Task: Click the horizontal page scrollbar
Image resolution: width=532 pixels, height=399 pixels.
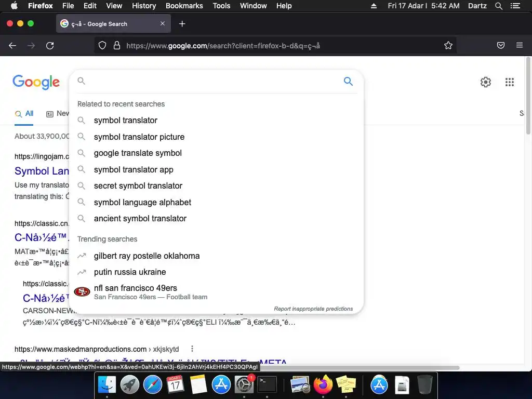Action: pyautogui.click(x=358, y=367)
